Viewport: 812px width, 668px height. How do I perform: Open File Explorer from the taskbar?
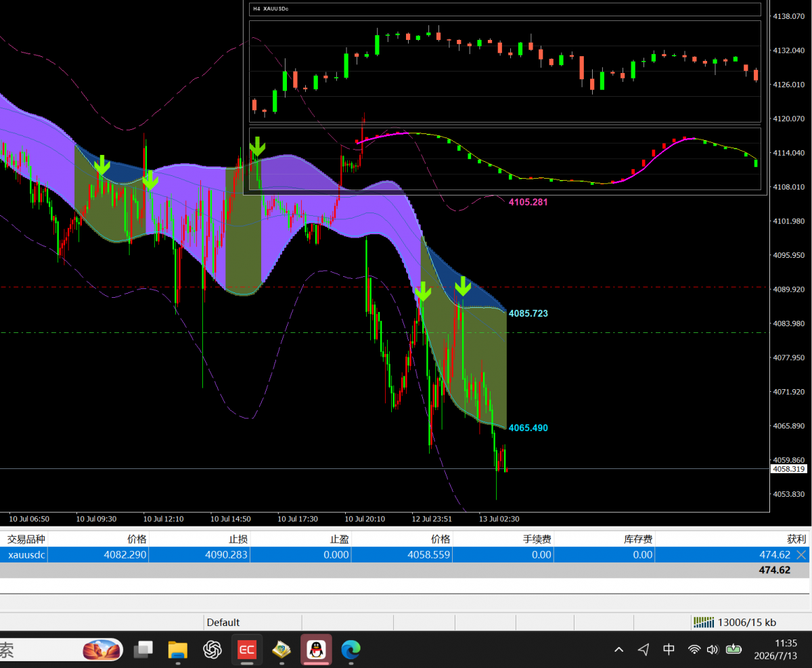(x=177, y=650)
